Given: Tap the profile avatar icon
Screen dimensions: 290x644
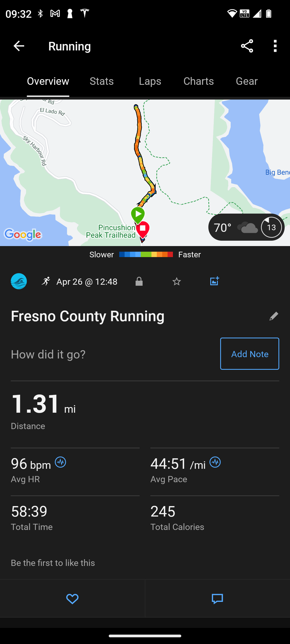Looking at the screenshot, I should click(19, 281).
